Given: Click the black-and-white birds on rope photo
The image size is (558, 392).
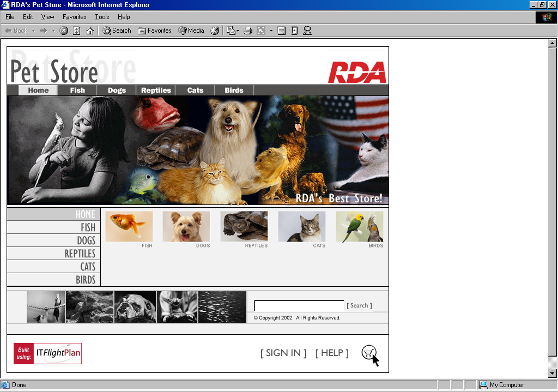Looking at the screenshot, I should 46,307.
